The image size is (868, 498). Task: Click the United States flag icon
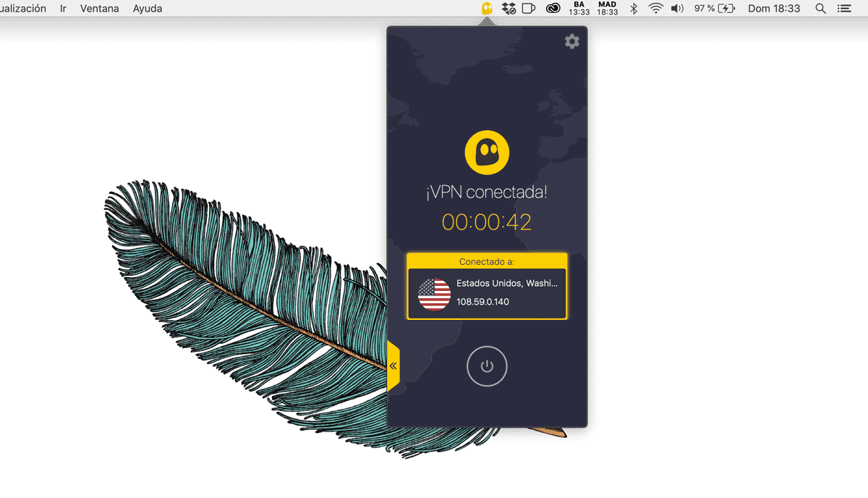(434, 293)
